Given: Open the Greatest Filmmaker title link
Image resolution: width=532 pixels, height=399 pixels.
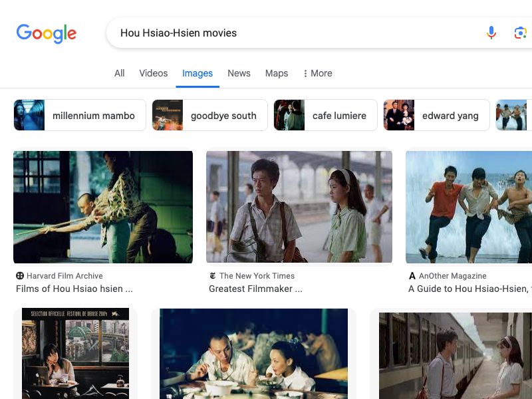Looking at the screenshot, I should [x=255, y=289].
